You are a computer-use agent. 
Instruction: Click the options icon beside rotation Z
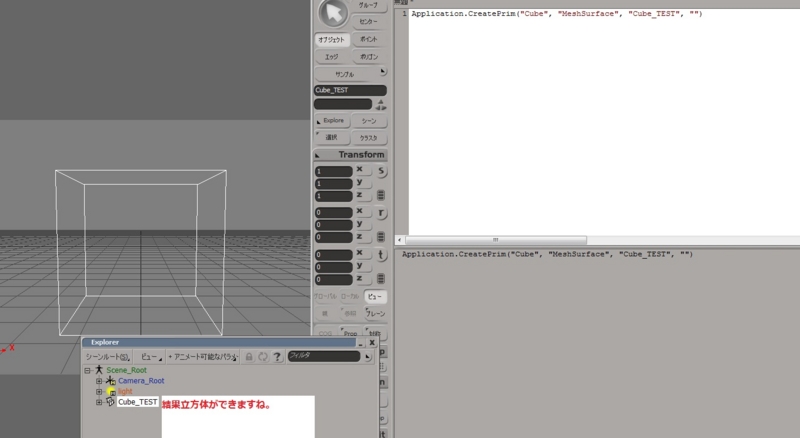[381, 237]
